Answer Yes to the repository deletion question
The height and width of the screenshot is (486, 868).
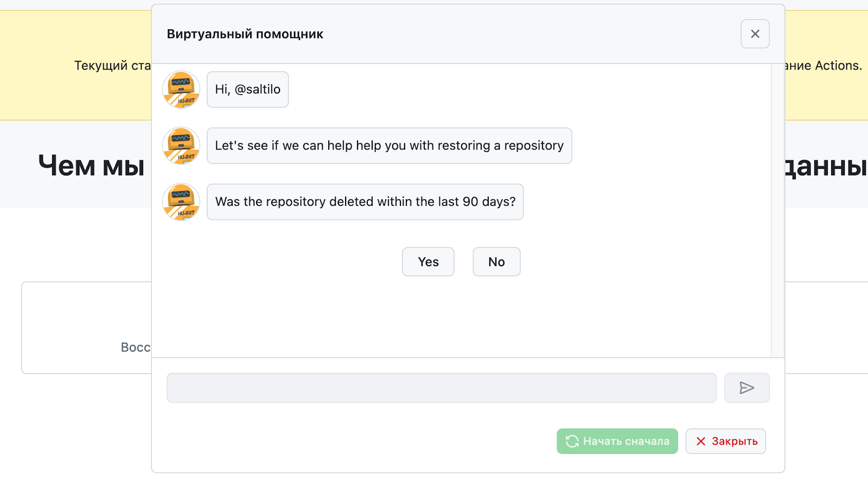tap(428, 262)
